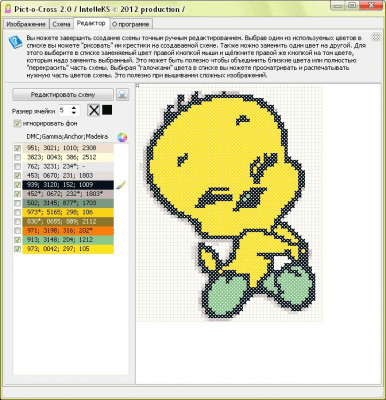
Task: Decrease cell size with the down arrow
Action: (x=74, y=113)
